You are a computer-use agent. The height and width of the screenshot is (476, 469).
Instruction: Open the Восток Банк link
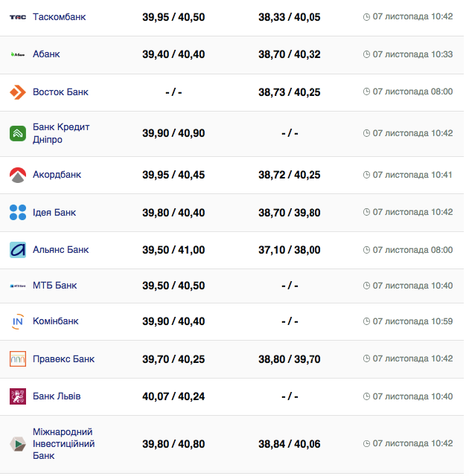click(60, 92)
